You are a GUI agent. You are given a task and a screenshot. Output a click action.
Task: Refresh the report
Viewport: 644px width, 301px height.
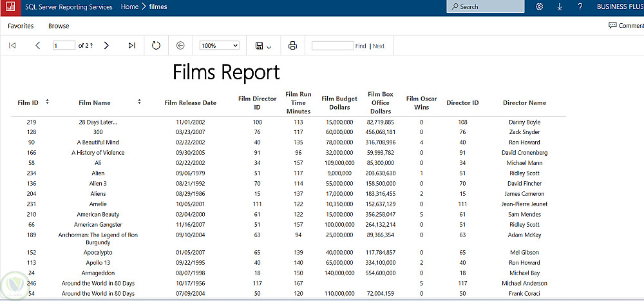pos(156,46)
